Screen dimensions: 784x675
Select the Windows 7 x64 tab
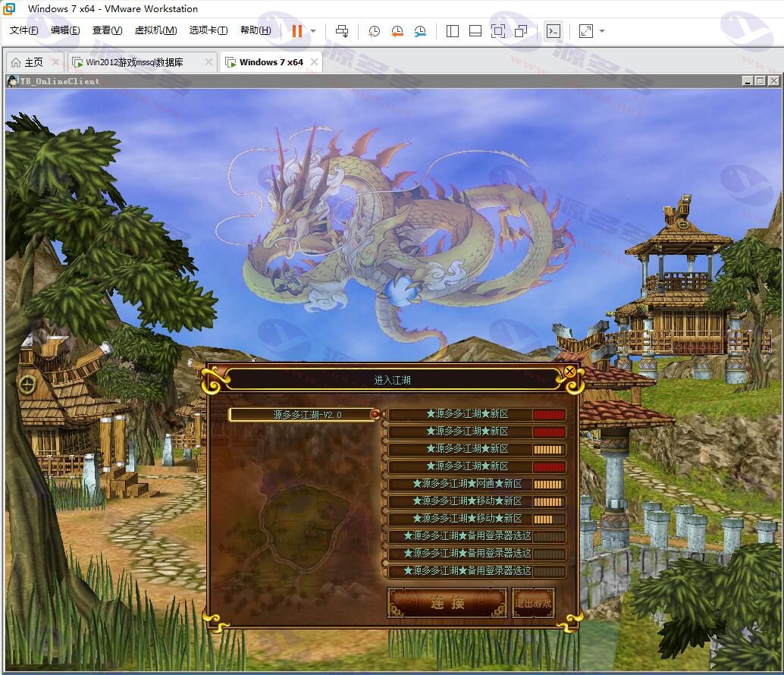(271, 62)
